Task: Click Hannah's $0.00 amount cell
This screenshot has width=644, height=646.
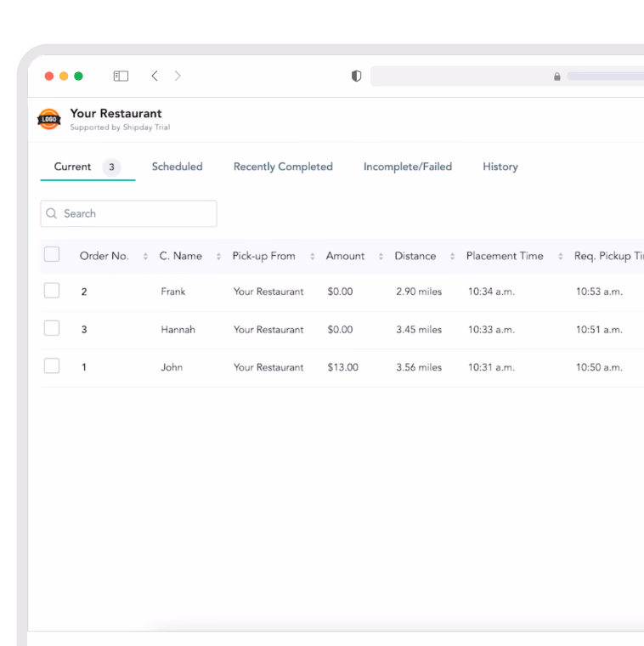Action: (340, 330)
